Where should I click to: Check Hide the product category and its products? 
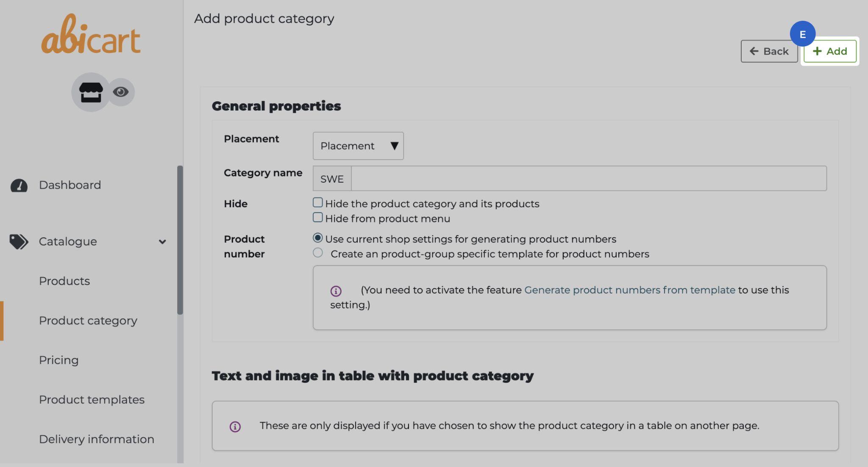pos(317,203)
